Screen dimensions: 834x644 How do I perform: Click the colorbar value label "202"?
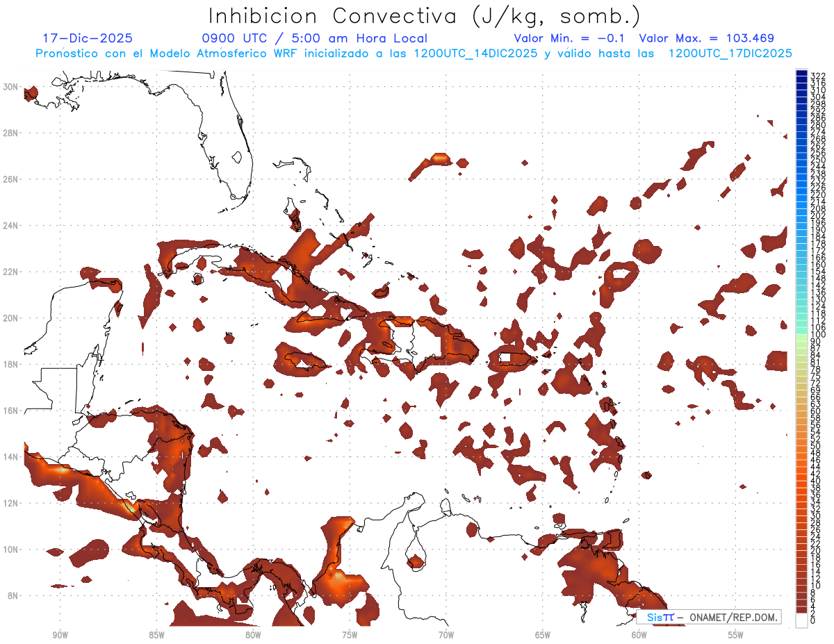pos(818,216)
